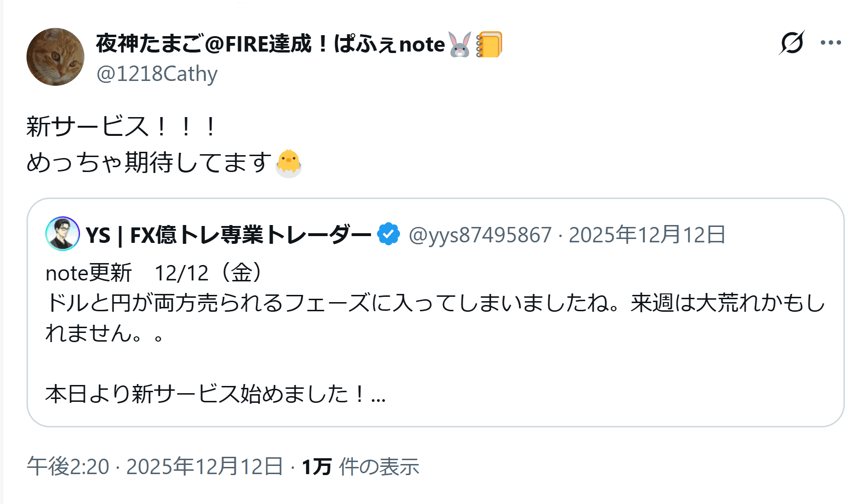Open YS trader's small profile avatar
This screenshot has width=868, height=504.
pyautogui.click(x=63, y=234)
